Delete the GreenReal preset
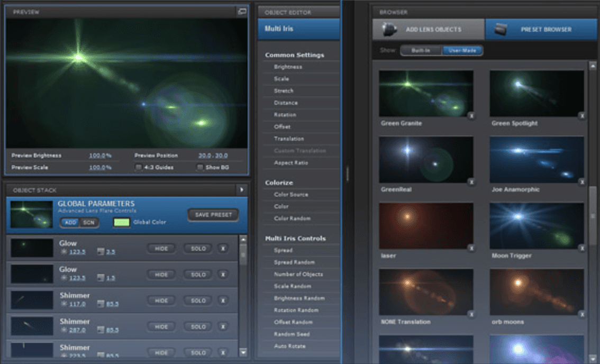This screenshot has height=364, width=600. (471, 182)
